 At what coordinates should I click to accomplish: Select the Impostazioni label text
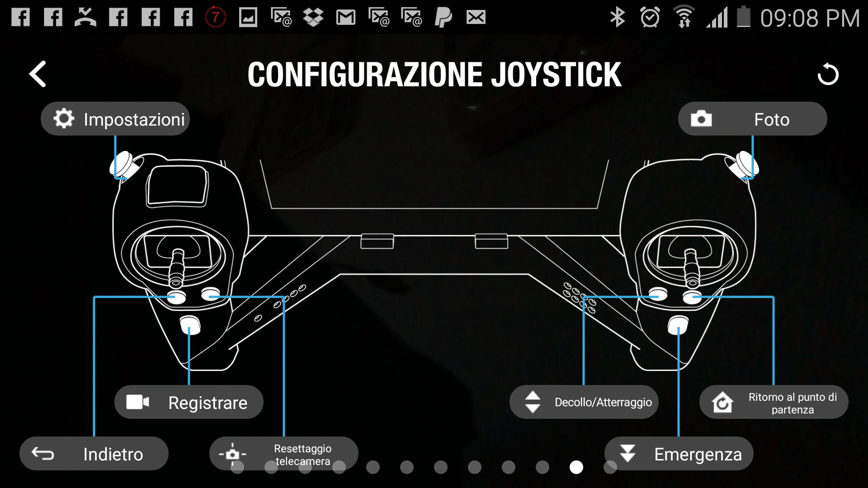tap(134, 118)
